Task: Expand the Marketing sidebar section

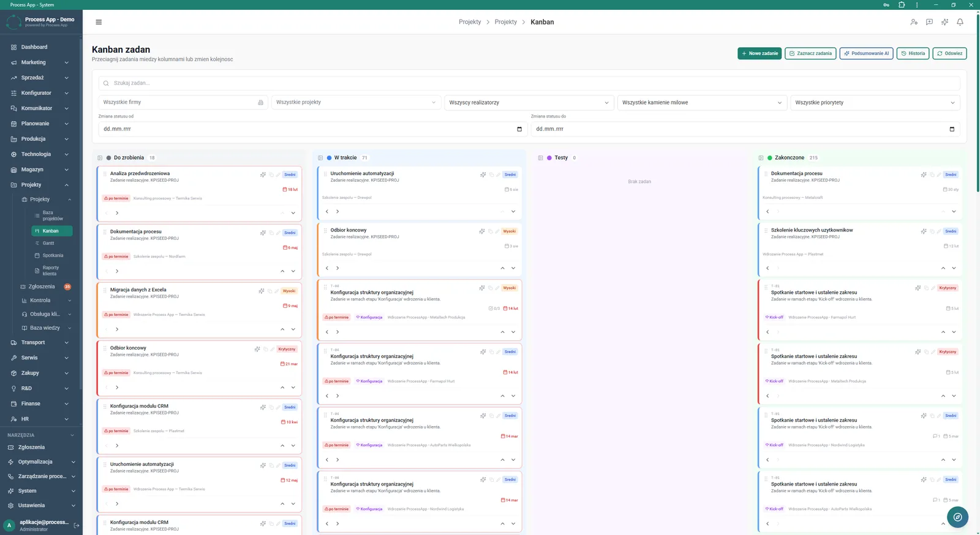Action: [40, 62]
